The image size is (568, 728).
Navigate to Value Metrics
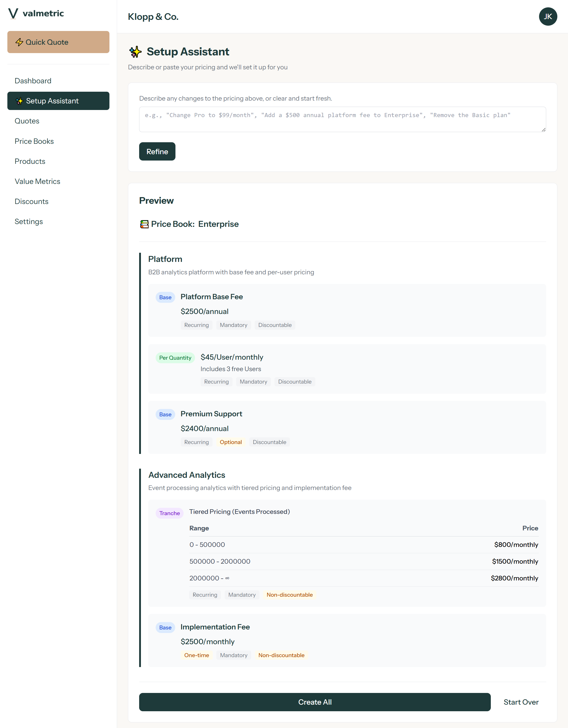click(x=37, y=181)
